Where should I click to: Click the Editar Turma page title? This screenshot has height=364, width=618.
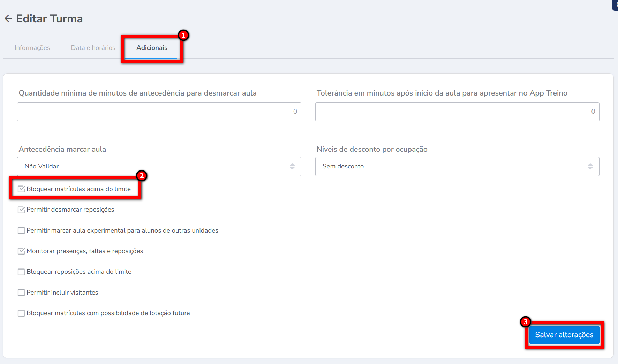pyautogui.click(x=50, y=18)
